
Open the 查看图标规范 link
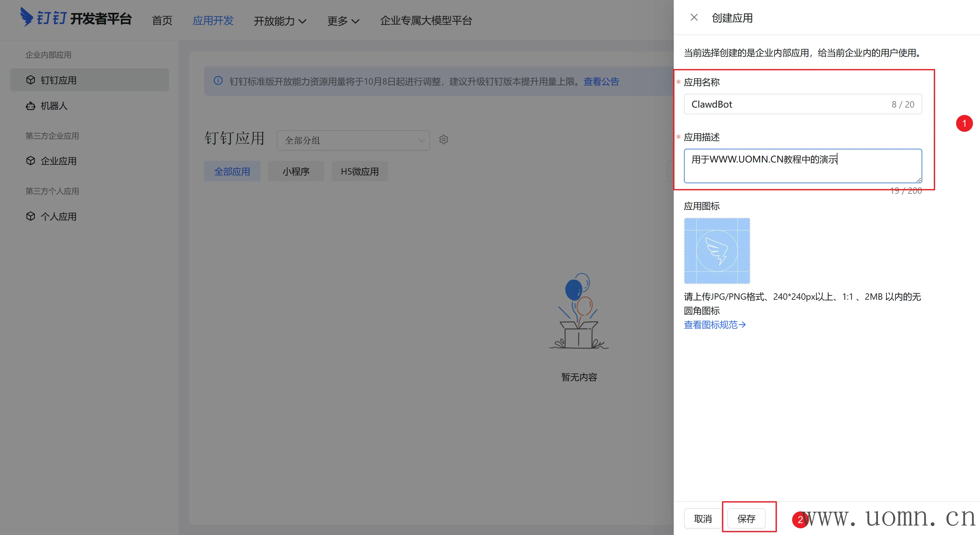715,325
